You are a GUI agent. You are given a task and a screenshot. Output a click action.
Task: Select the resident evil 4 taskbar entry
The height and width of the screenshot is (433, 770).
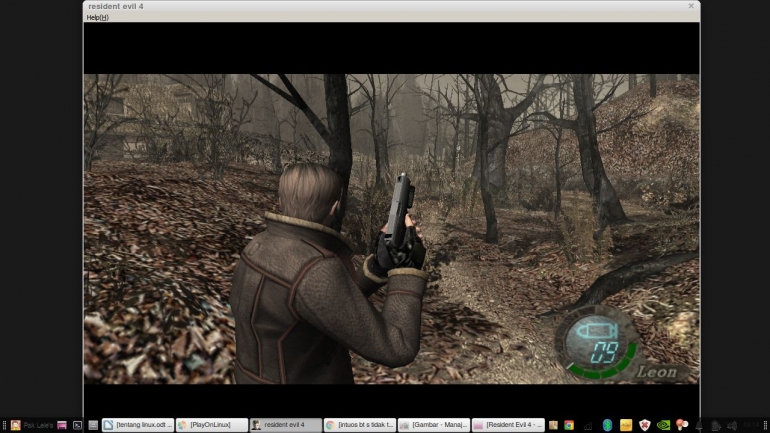(286, 425)
